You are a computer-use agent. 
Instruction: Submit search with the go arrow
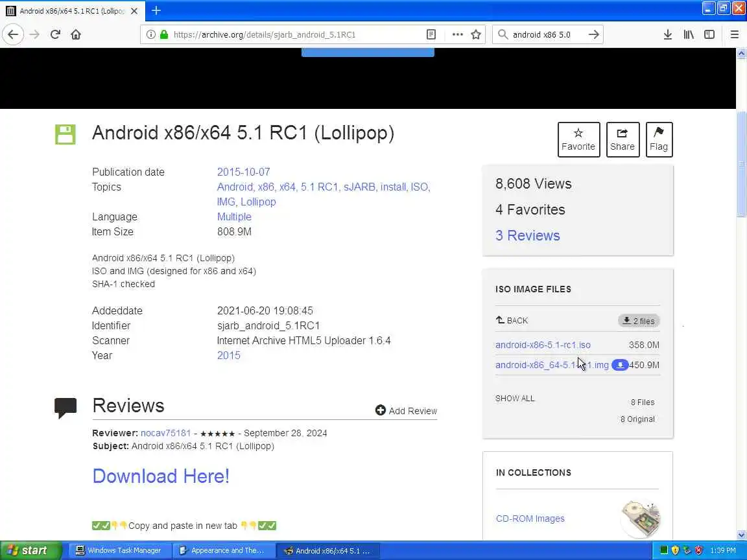point(593,34)
